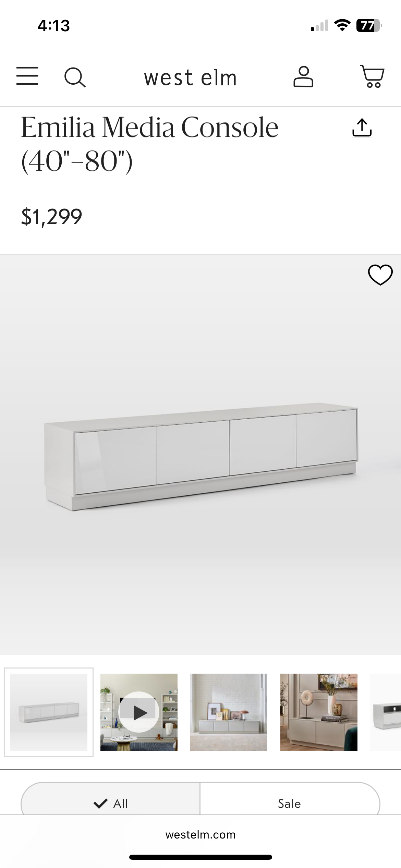This screenshot has width=401, height=868.
Task: Go to the west elm home logo
Action: tap(190, 77)
